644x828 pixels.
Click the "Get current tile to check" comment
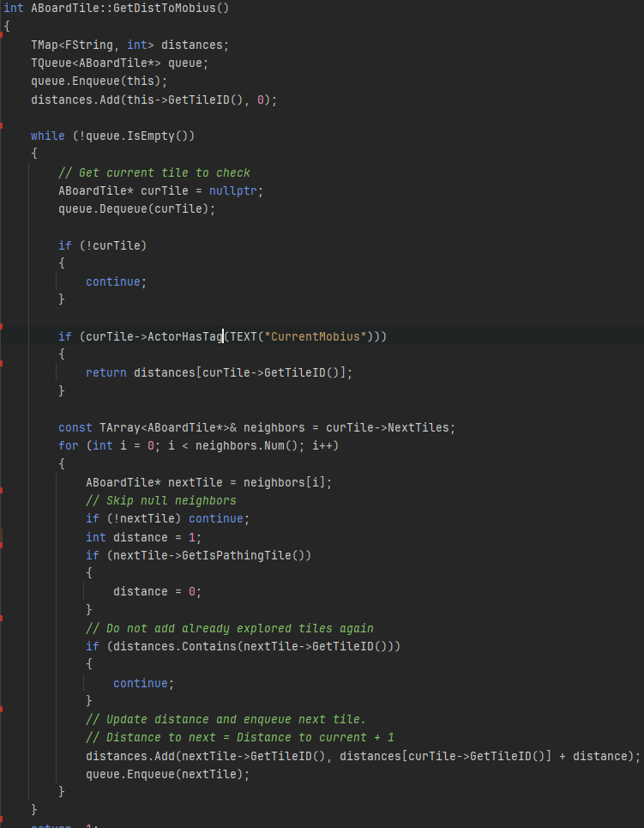tap(154, 173)
